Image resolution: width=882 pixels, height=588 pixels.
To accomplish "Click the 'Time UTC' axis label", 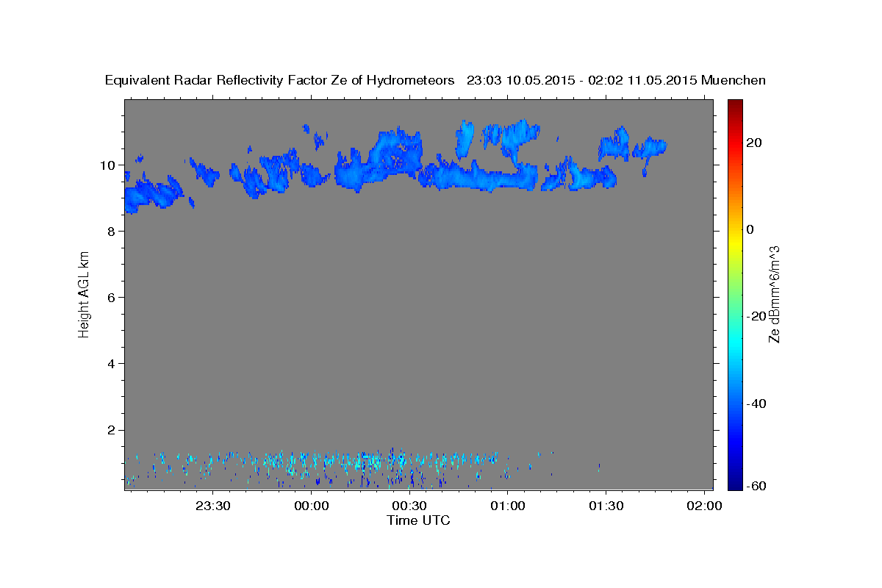I will [418, 520].
